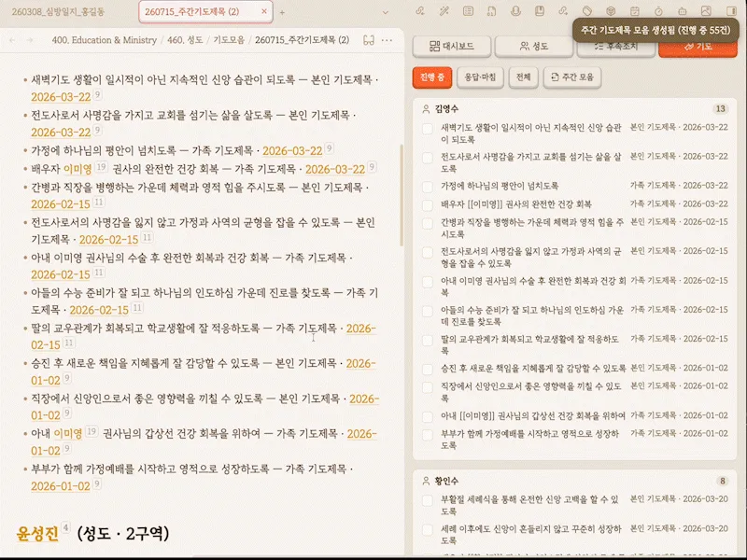Screen dimensions: 747x560
Task: Collapse the 김영수 prayer group header
Action: 574,109
